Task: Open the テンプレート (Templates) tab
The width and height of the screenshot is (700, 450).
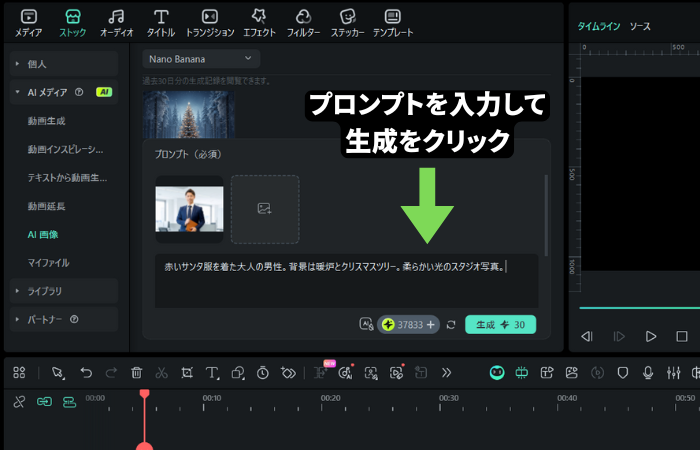Action: pyautogui.click(x=393, y=23)
